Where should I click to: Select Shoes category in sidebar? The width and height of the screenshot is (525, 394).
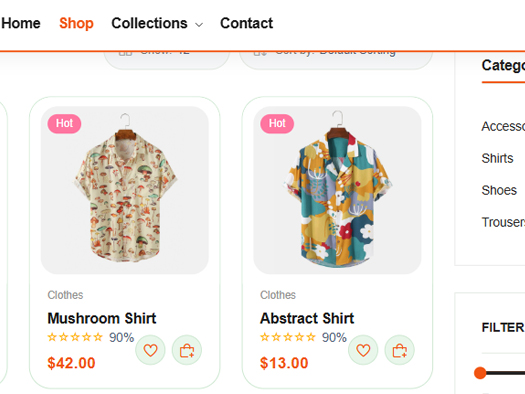pos(499,190)
